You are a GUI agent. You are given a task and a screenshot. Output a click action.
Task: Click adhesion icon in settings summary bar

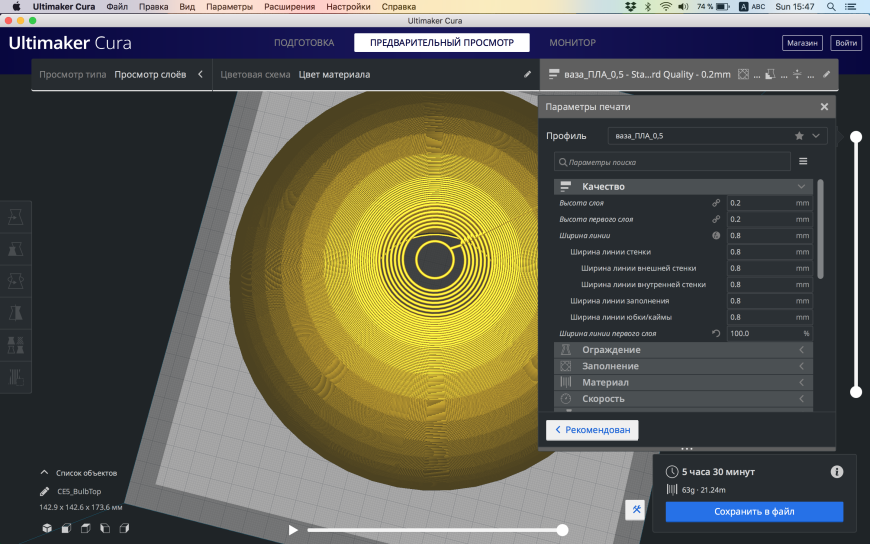pos(797,74)
